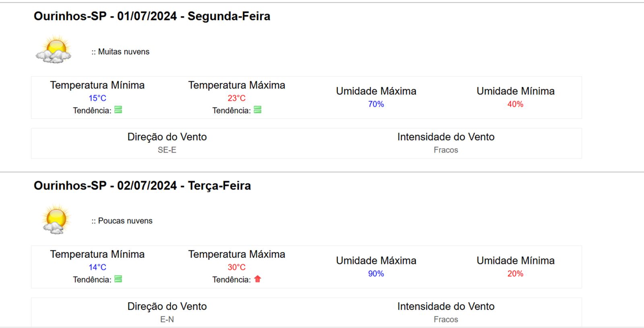644x328 pixels.
Task: Click the 20% minimum humidity value
Action: pos(515,274)
